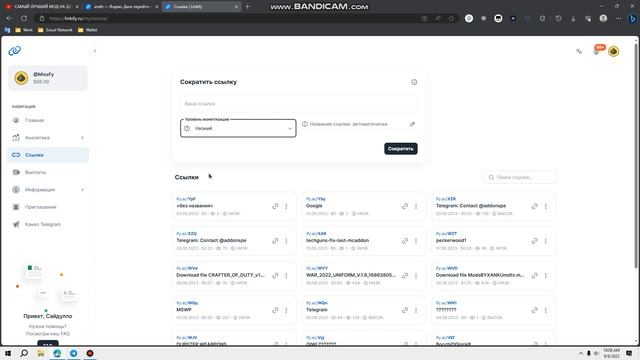Image resolution: width=640 pixels, height=360 pixels.
Task: Copy link of fly.ac/XZR Telegram Contact card
Action: [x=535, y=206]
